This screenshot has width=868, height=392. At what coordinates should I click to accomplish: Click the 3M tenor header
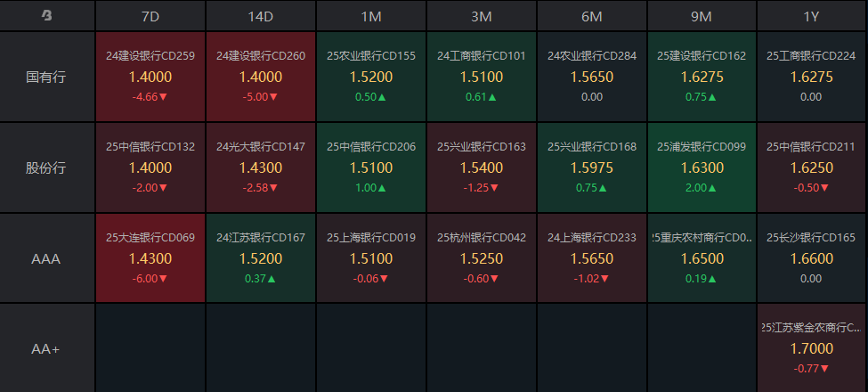pyautogui.click(x=482, y=16)
